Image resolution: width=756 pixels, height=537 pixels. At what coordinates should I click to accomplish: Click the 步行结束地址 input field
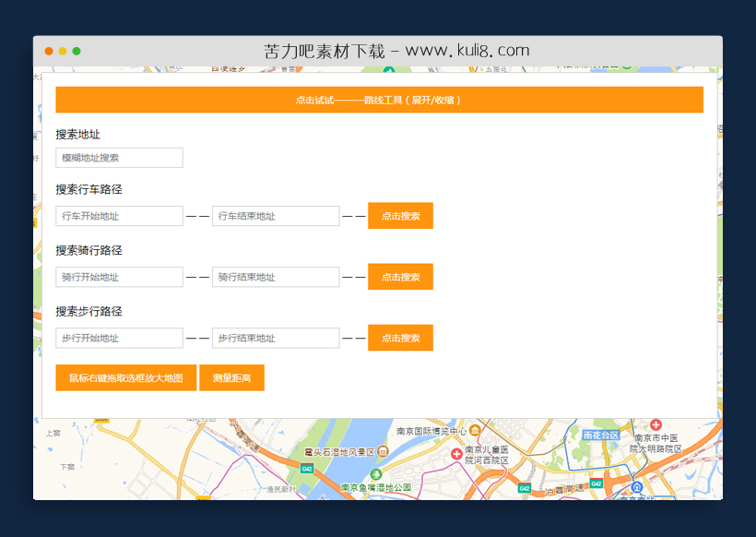[275, 337]
